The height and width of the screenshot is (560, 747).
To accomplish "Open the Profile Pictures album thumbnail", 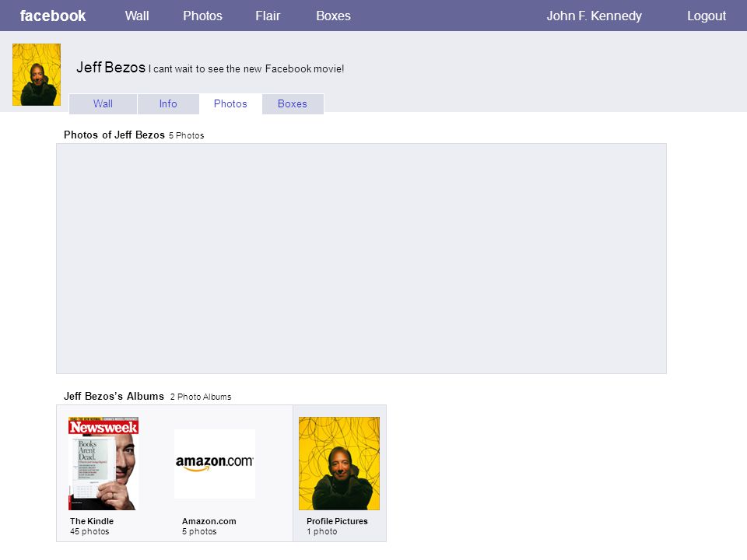I will (x=339, y=464).
